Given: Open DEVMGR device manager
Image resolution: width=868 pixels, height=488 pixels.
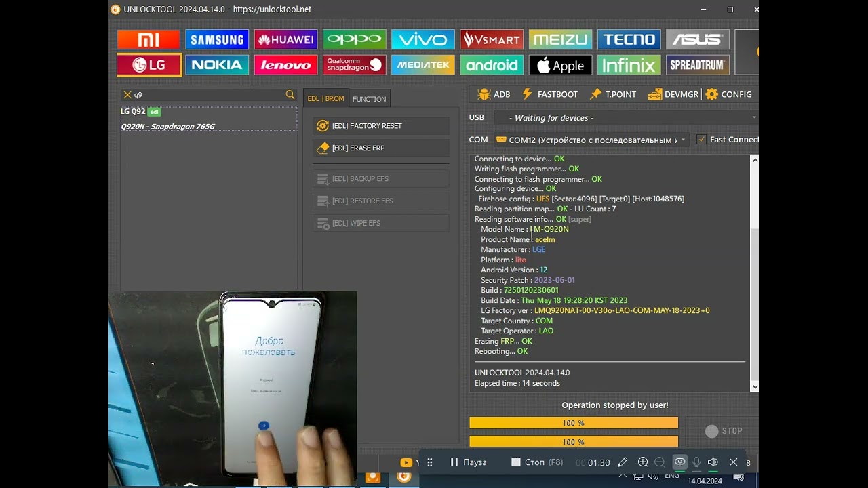Looking at the screenshot, I should click(x=673, y=94).
